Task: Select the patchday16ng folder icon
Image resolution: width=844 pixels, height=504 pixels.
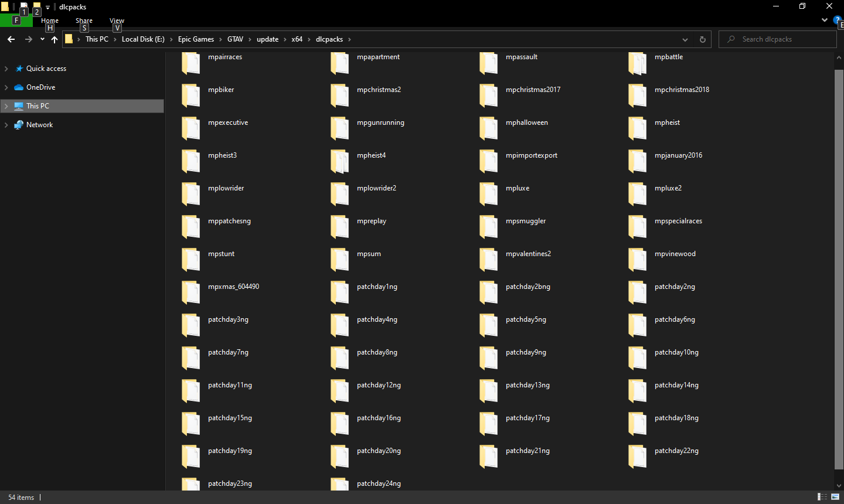Action: [x=339, y=423]
